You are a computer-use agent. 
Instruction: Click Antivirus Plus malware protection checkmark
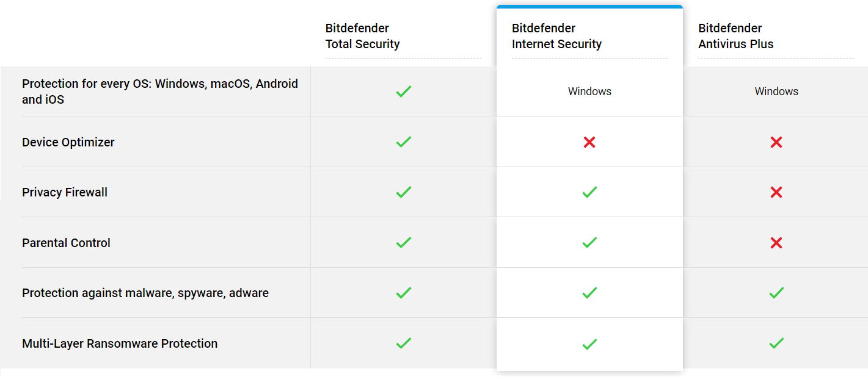[x=776, y=293]
